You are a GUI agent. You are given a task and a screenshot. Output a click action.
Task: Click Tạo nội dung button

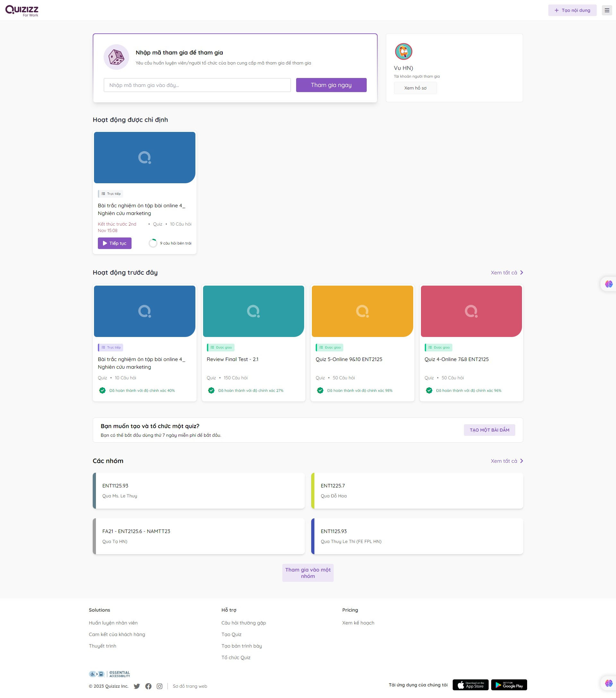[572, 10]
